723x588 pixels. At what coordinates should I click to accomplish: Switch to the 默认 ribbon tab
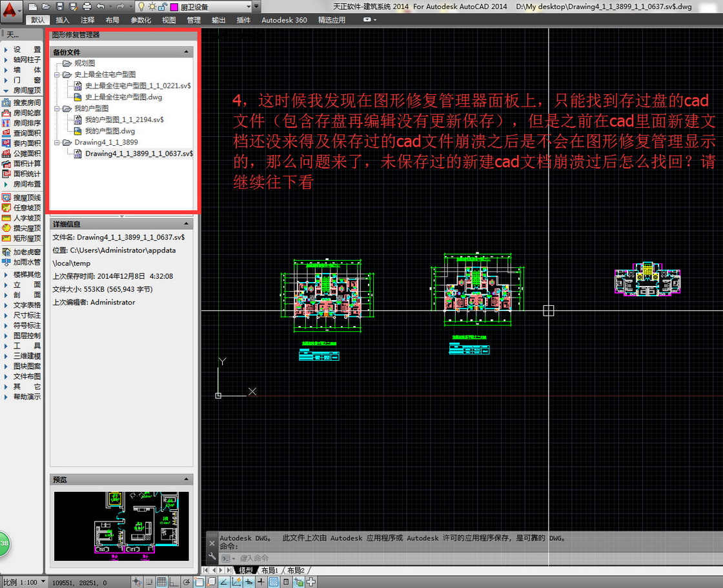(x=37, y=20)
